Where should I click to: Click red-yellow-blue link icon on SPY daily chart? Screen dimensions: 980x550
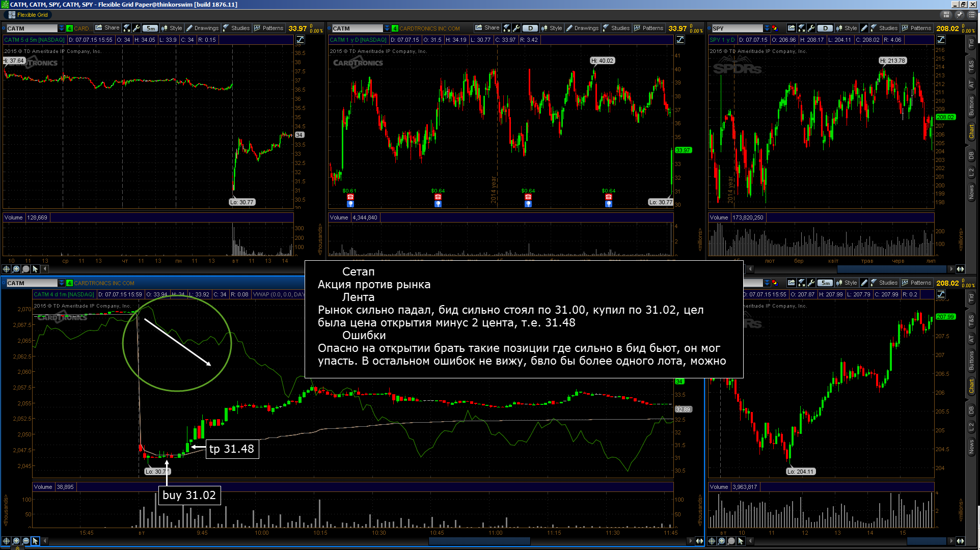pyautogui.click(x=775, y=28)
